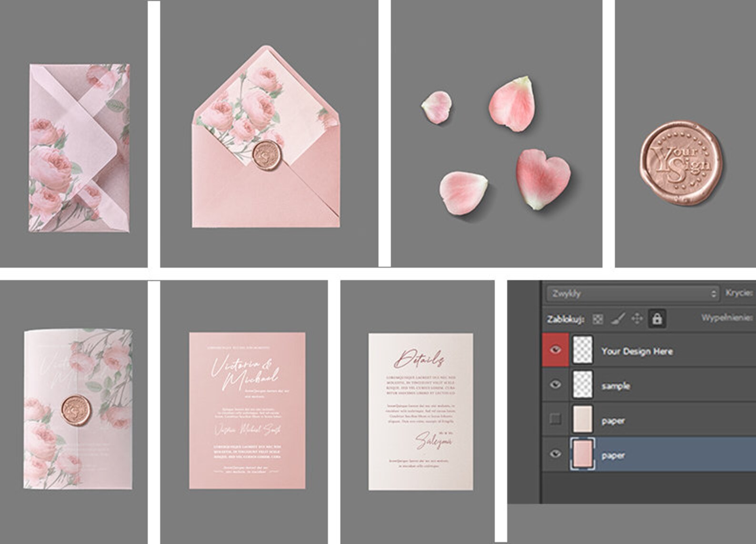
Task: Click the floral vellum envelope mockup
Action: pyautogui.click(x=80, y=148)
